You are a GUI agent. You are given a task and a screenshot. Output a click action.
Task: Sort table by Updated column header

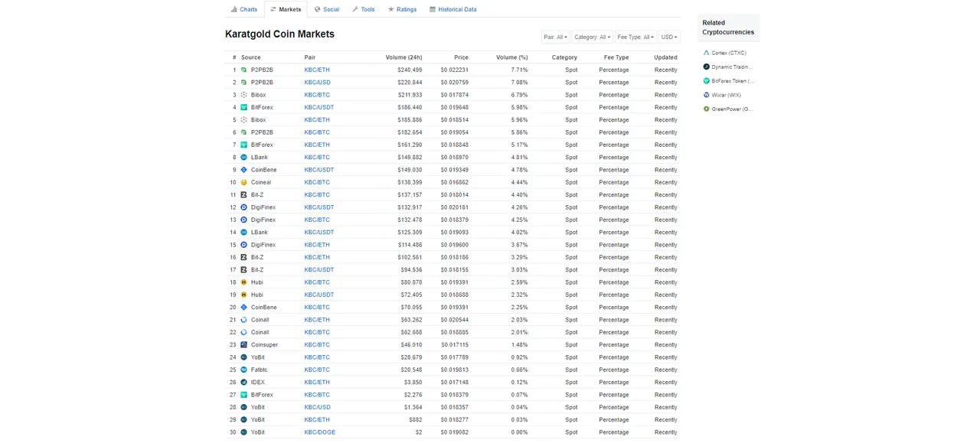[x=665, y=57]
